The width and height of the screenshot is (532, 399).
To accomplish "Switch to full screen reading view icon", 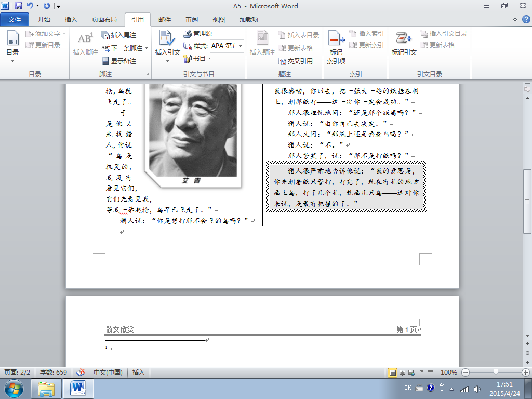I will coord(402,373).
